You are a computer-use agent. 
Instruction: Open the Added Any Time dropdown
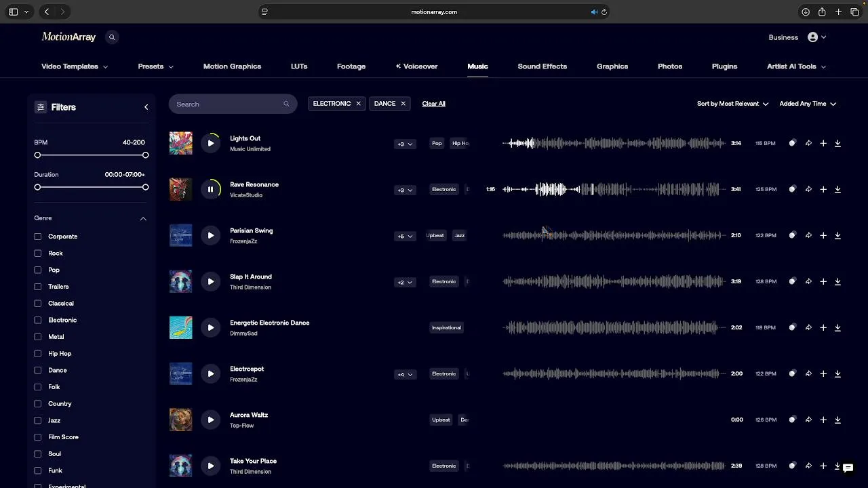(x=808, y=104)
